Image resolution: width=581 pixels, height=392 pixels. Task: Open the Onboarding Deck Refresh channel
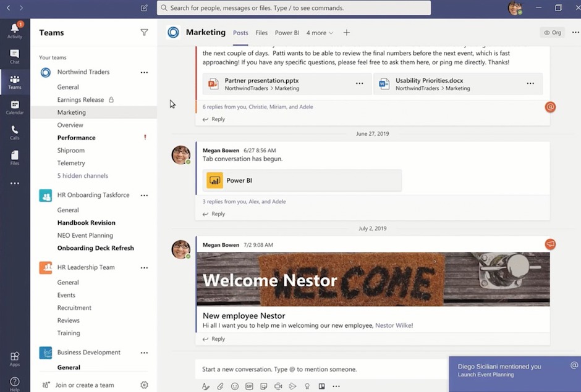click(96, 248)
